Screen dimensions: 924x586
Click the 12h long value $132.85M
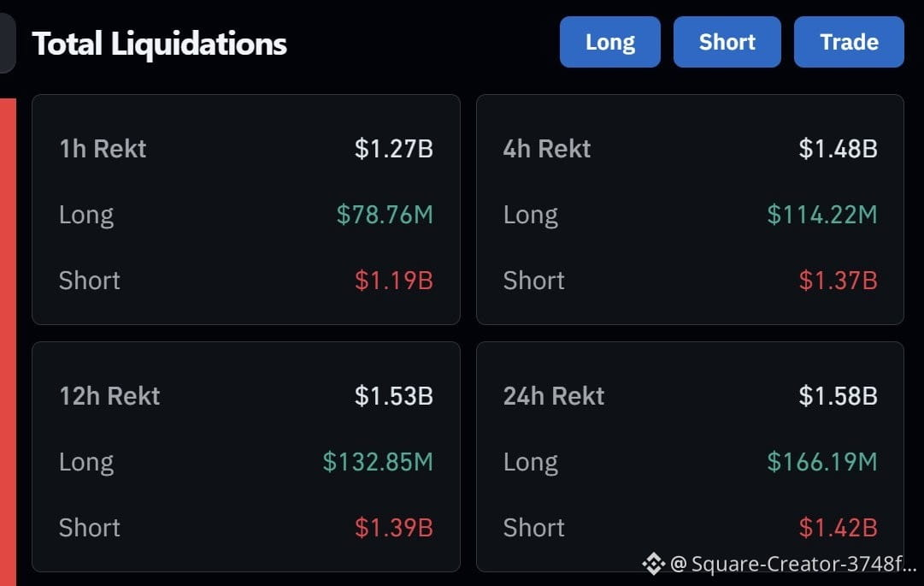click(378, 462)
